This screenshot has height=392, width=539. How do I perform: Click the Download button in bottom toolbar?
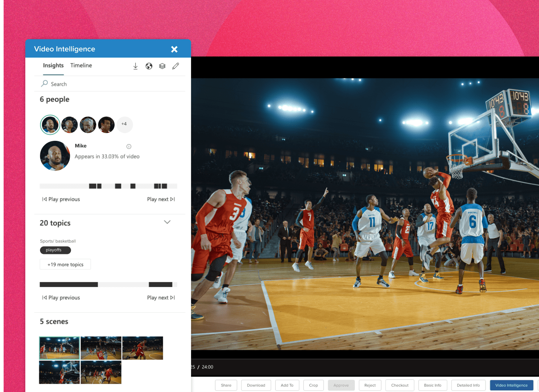256,385
